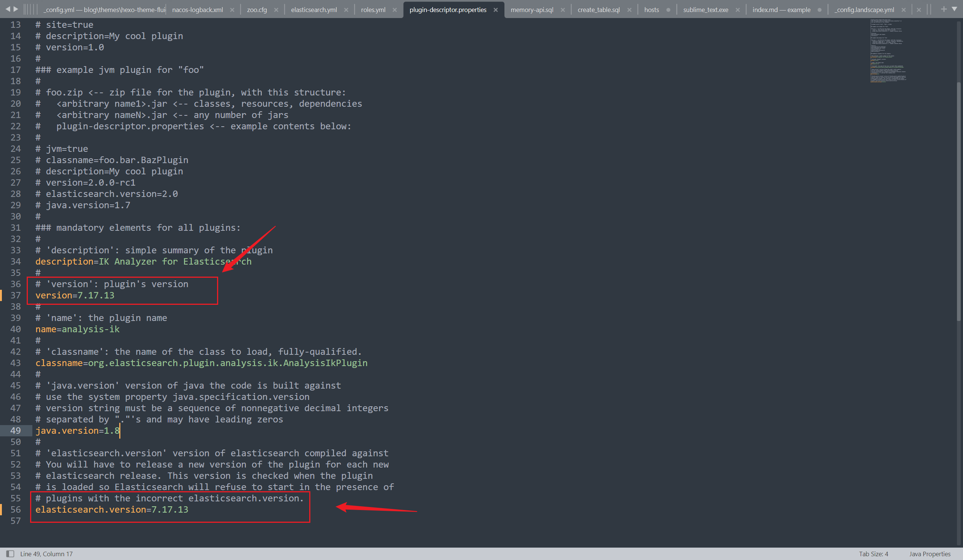Switch to the _config.landscape.yml tab
Viewport: 963px width, 560px height.
pyautogui.click(x=864, y=9)
